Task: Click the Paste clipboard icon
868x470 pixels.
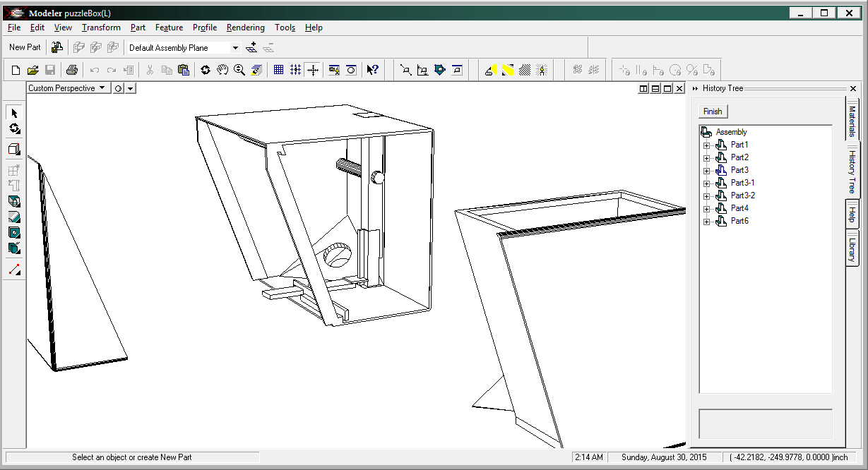Action: [x=184, y=70]
